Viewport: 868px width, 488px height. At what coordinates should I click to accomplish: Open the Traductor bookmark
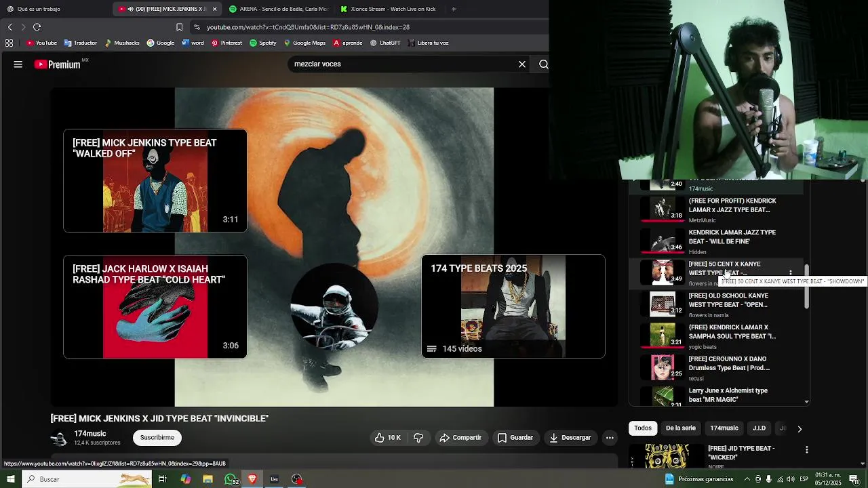point(80,43)
